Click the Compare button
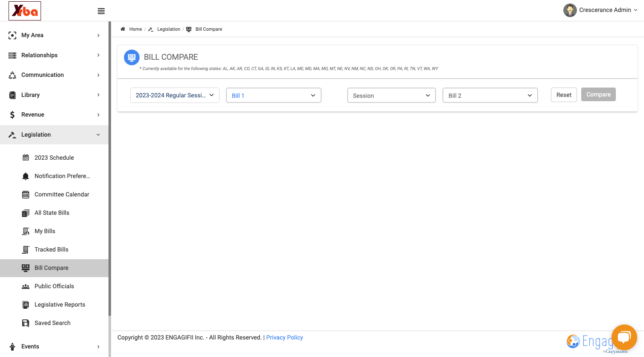Viewport: 644px width, 357px height. pos(598,95)
